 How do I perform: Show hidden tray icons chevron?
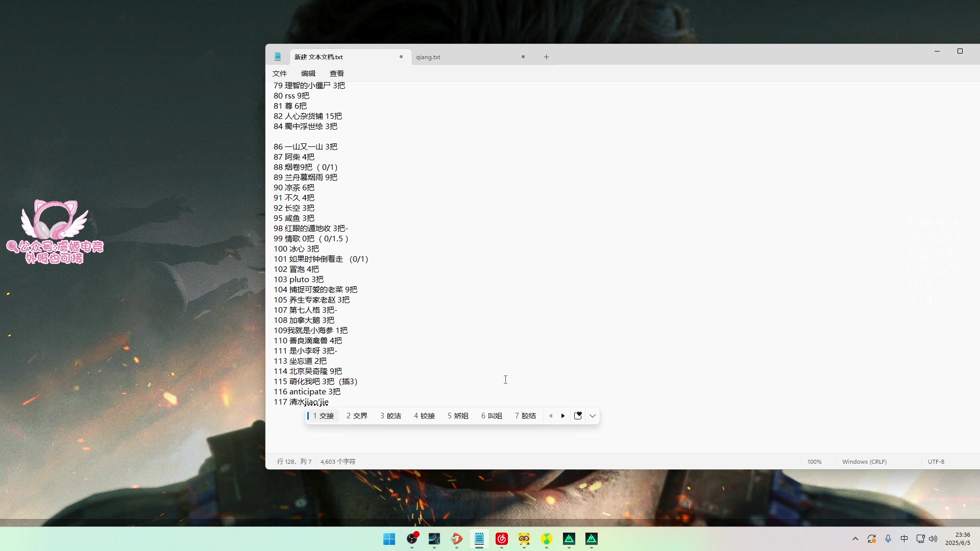click(855, 539)
